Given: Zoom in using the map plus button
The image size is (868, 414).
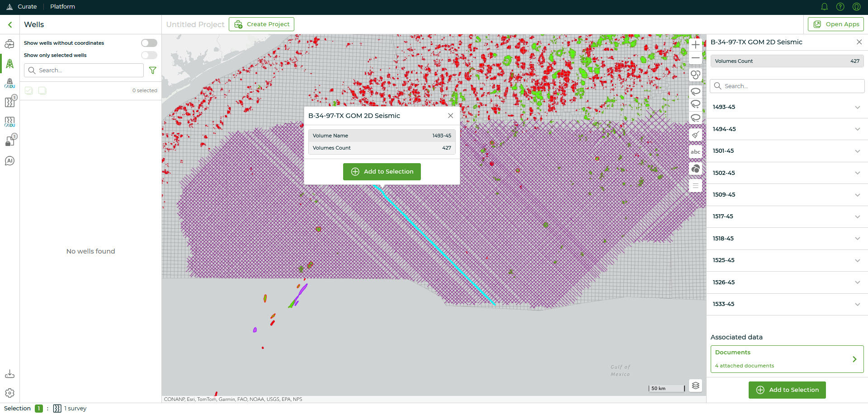Looking at the screenshot, I should tap(695, 45).
